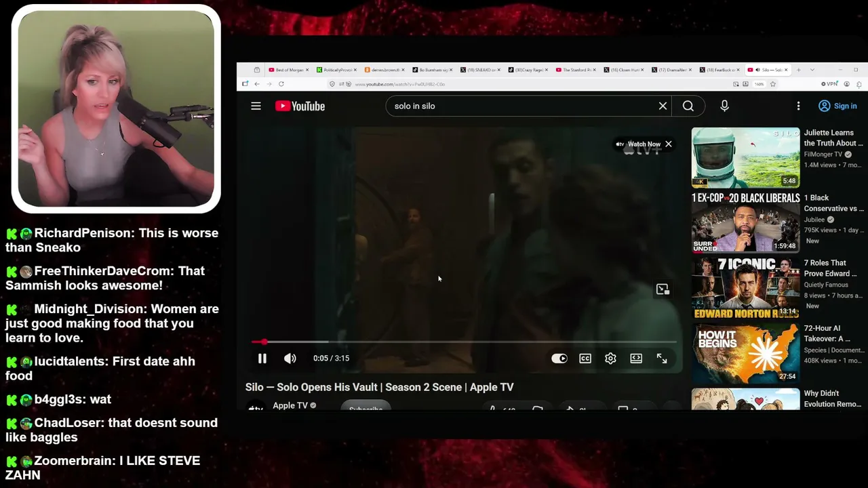Reload the page with the refresh icon
This screenshot has height=488, width=868.
point(281,84)
